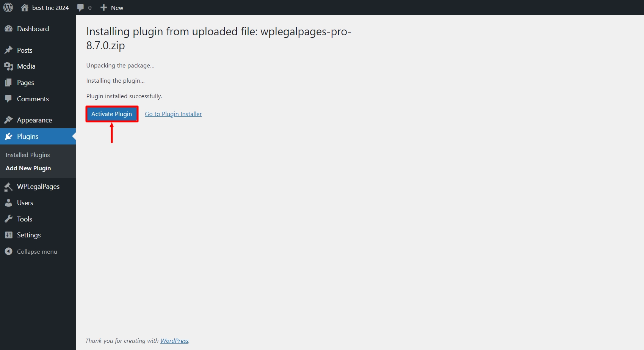Select Add New Plugin in the sidebar
Viewport: 644px width, 350px height.
[x=28, y=168]
